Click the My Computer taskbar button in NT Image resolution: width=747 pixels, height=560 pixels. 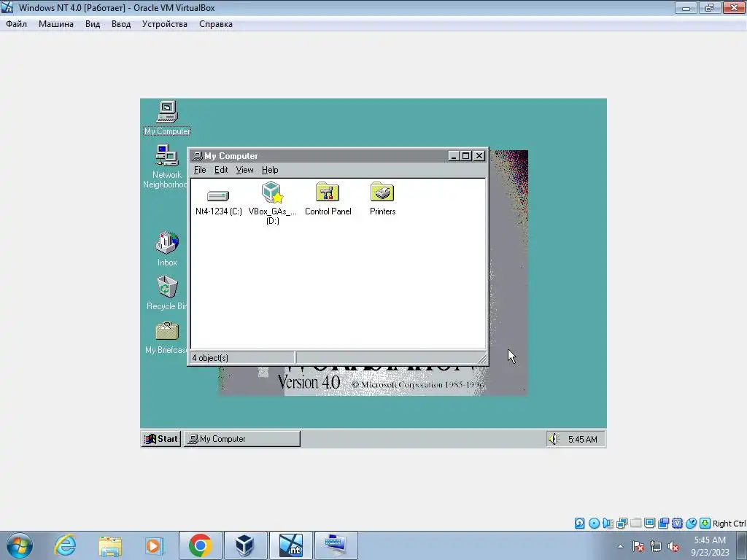tap(242, 439)
